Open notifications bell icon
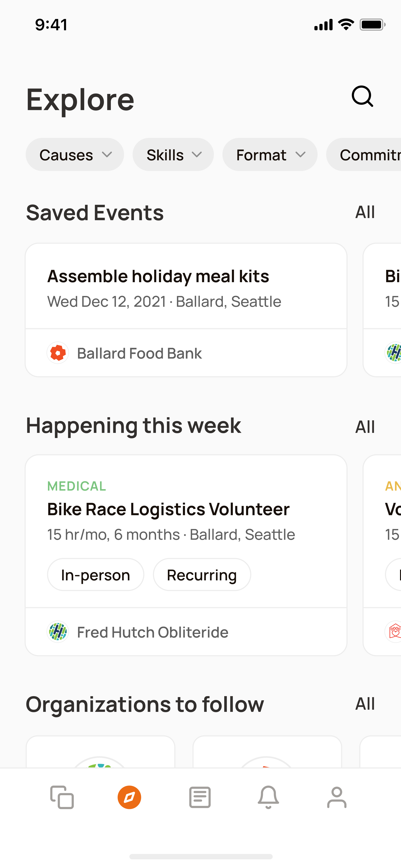Viewport: 401px width, 868px height. [268, 797]
